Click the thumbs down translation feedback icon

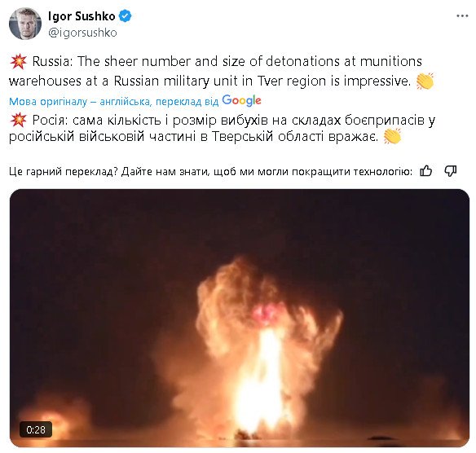pos(451,171)
